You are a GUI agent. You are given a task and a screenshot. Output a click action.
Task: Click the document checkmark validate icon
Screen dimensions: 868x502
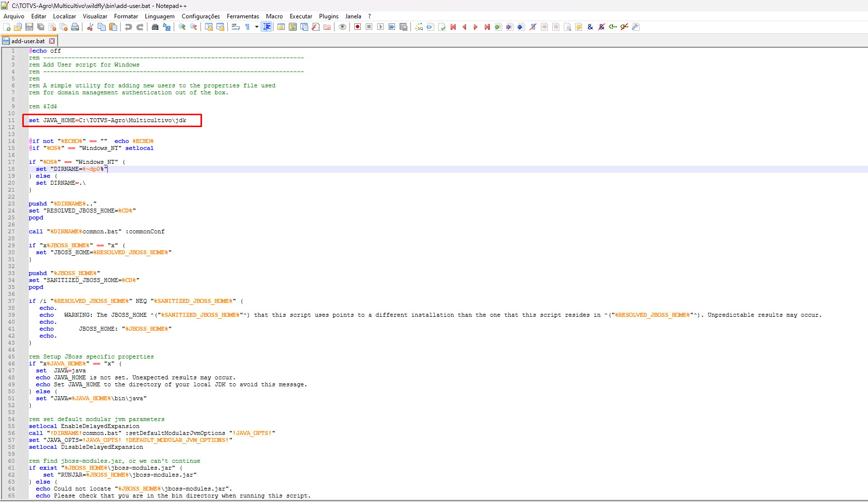tap(442, 27)
